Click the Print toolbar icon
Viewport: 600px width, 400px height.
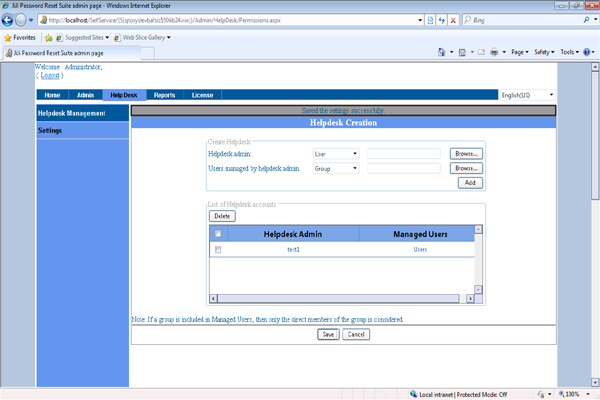(494, 52)
